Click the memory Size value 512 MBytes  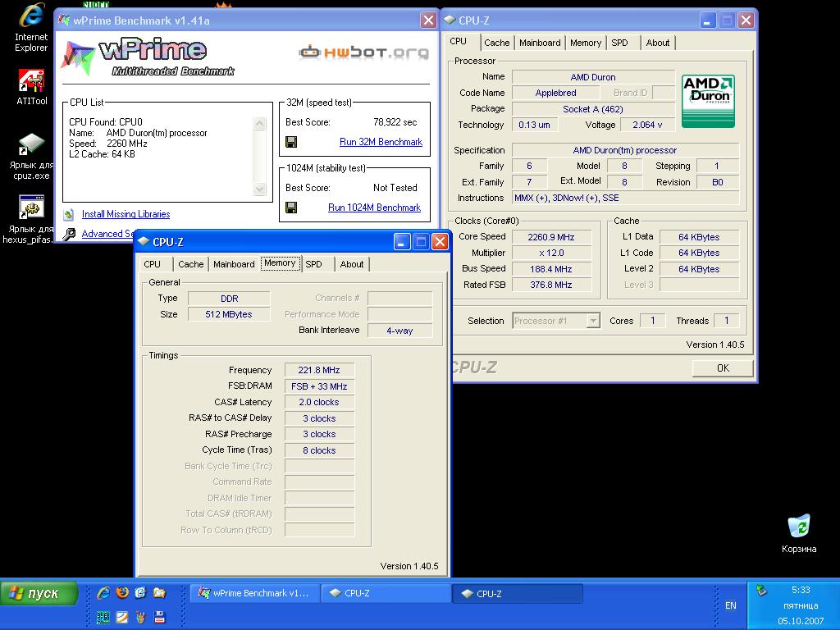coord(229,314)
